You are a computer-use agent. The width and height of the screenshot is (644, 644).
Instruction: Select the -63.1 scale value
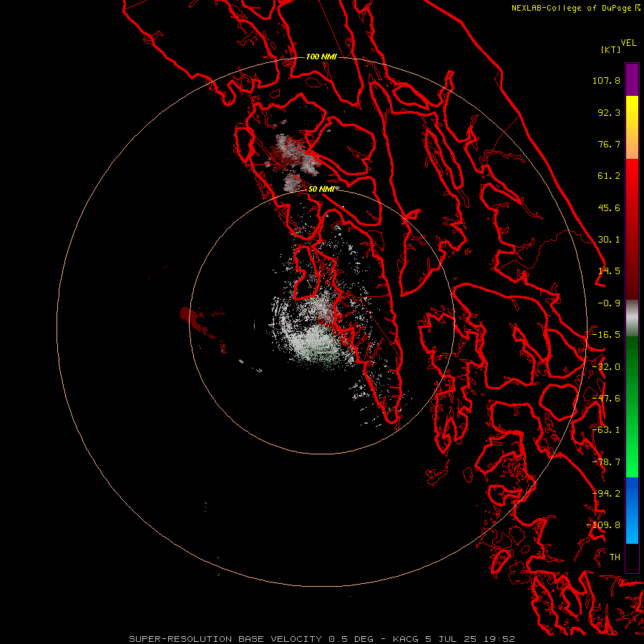click(606, 430)
